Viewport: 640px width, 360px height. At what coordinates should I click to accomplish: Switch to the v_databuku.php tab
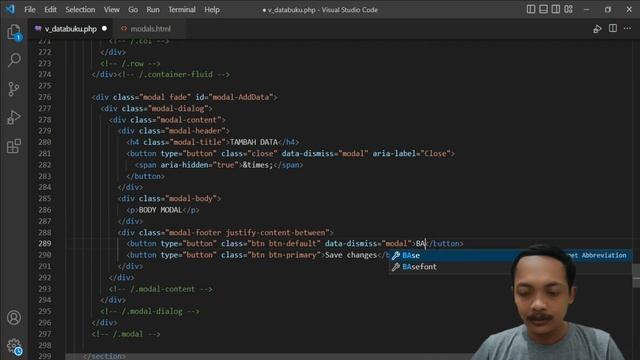(71, 29)
